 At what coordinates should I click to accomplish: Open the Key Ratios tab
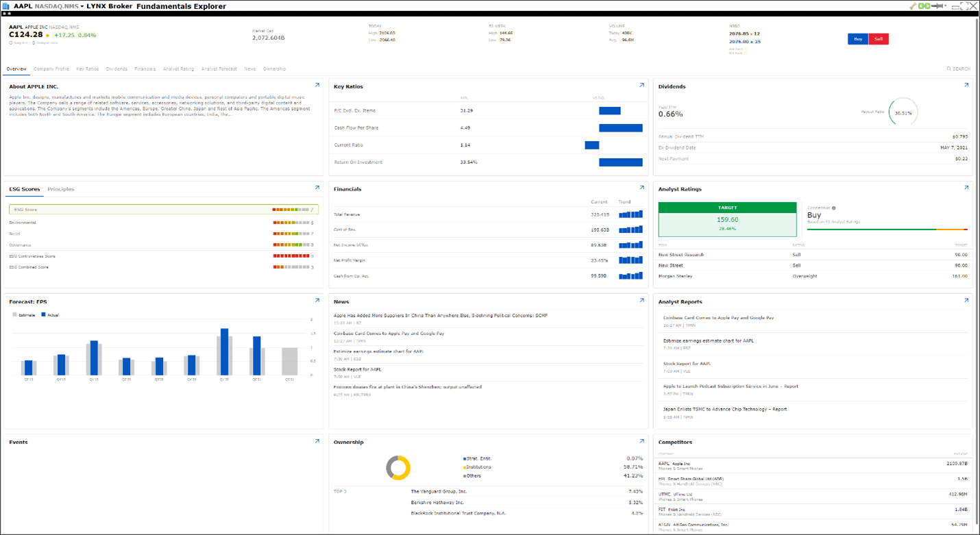tap(88, 69)
